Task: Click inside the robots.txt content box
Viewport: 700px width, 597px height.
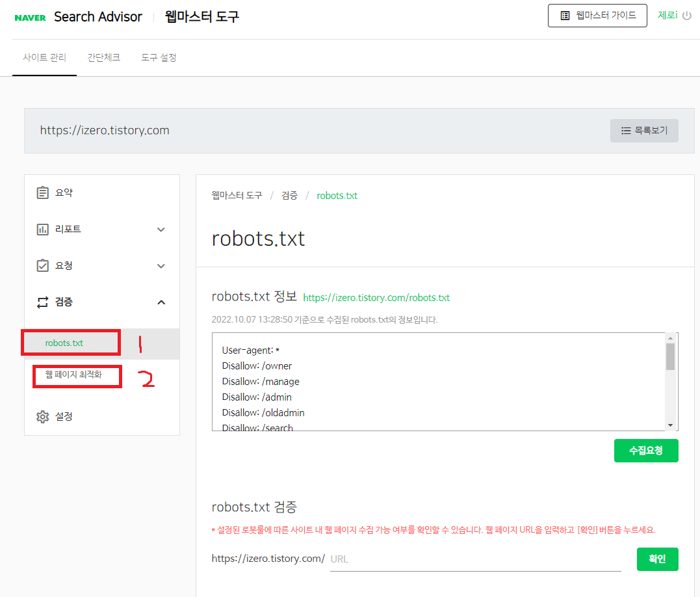Action: coord(438,382)
